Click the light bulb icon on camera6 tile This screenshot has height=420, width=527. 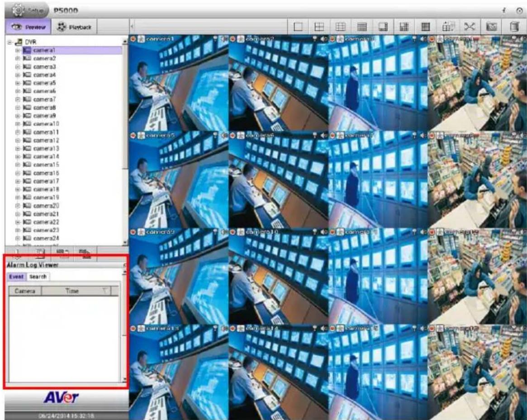pos(314,135)
